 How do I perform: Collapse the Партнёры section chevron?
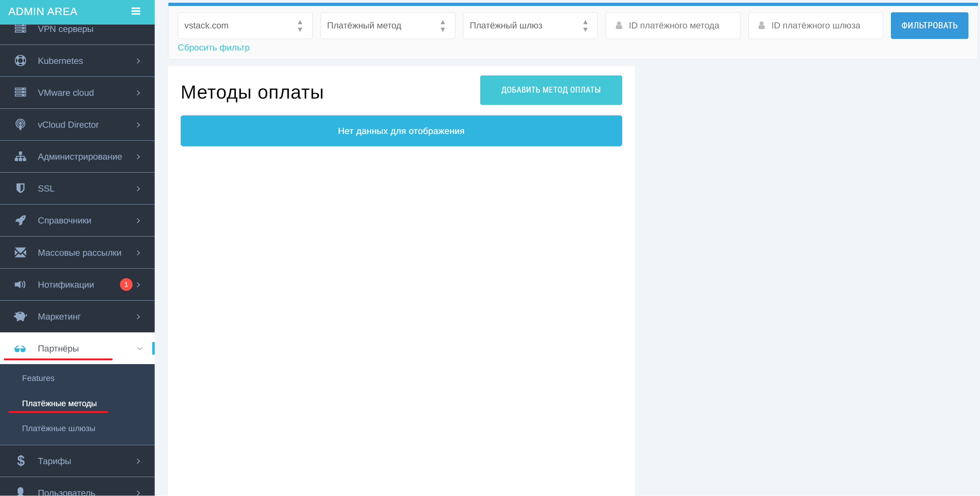click(x=140, y=348)
